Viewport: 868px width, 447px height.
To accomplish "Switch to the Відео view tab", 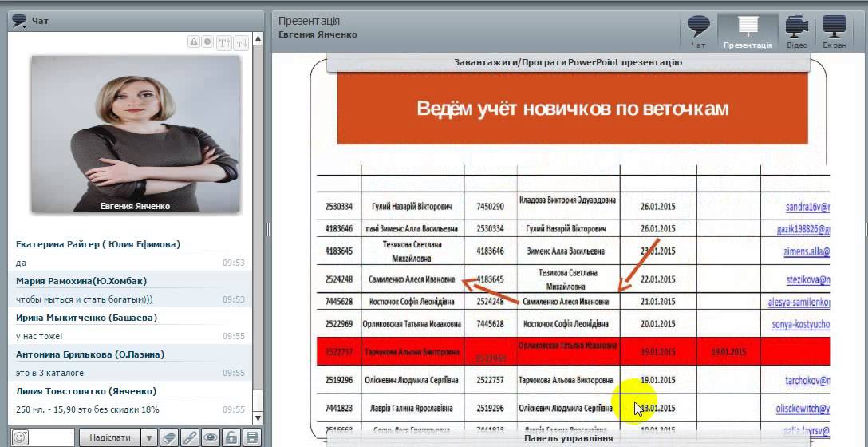I will (x=796, y=32).
